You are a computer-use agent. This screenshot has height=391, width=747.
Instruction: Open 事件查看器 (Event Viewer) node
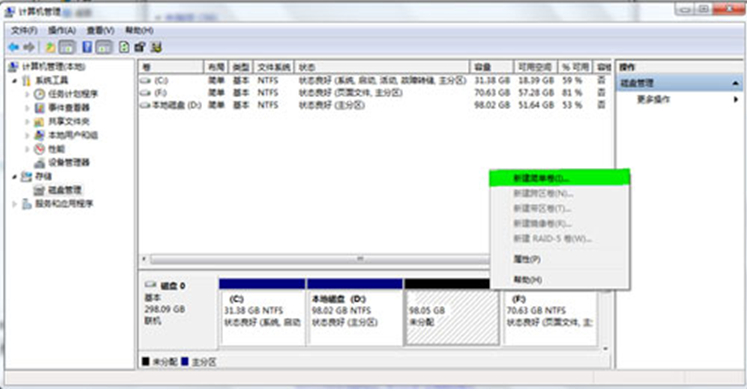(x=69, y=108)
